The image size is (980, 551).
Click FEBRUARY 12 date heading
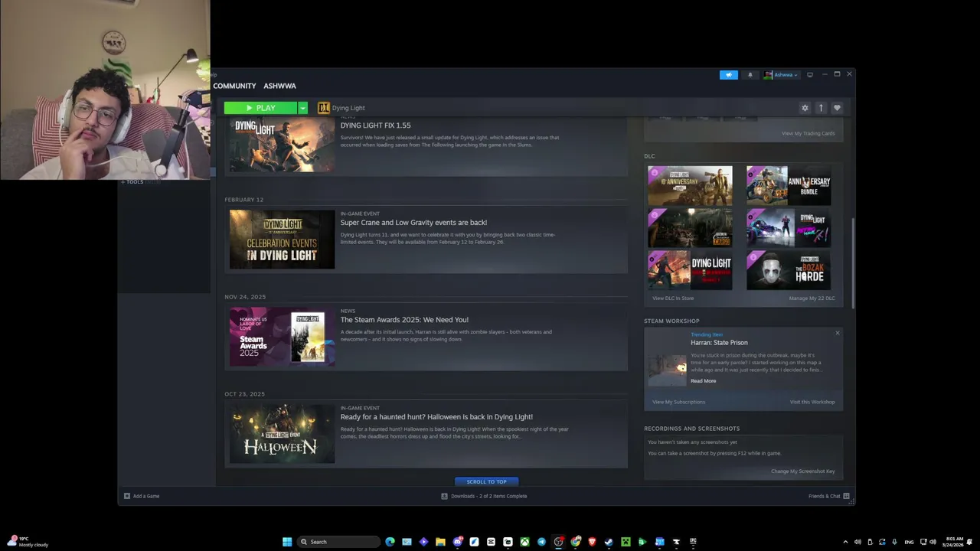click(243, 200)
